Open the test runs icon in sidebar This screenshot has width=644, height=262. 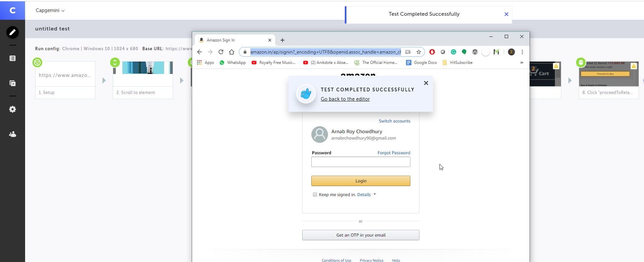coord(12,83)
